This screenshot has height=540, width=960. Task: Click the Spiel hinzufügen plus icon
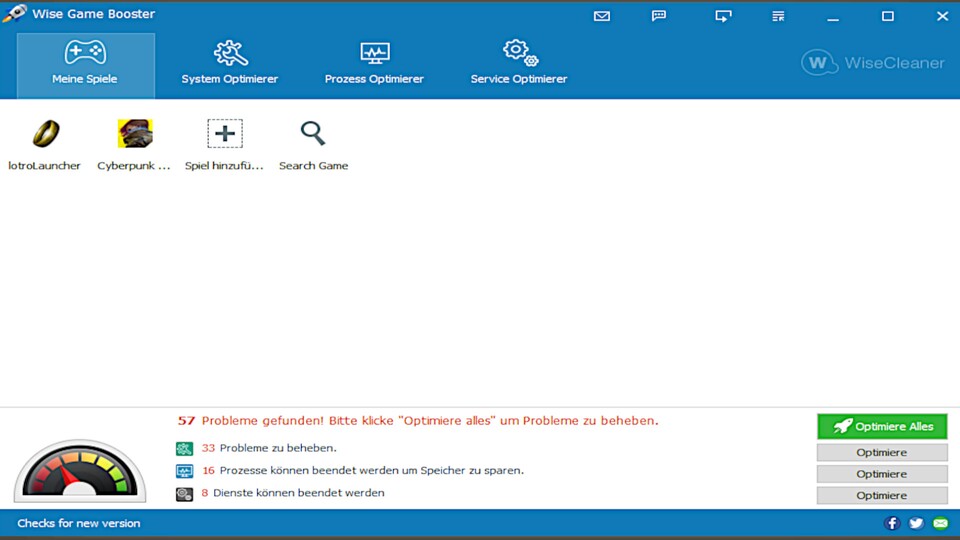[x=225, y=134]
